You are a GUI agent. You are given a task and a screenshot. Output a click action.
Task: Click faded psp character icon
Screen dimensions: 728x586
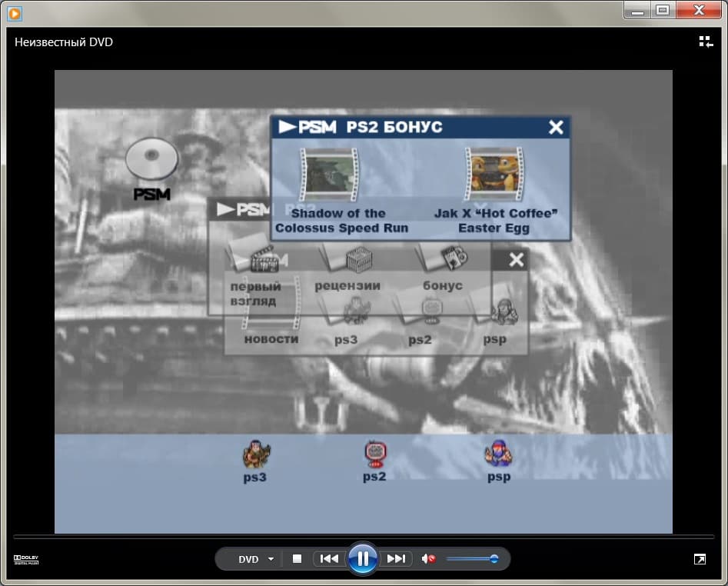504,312
